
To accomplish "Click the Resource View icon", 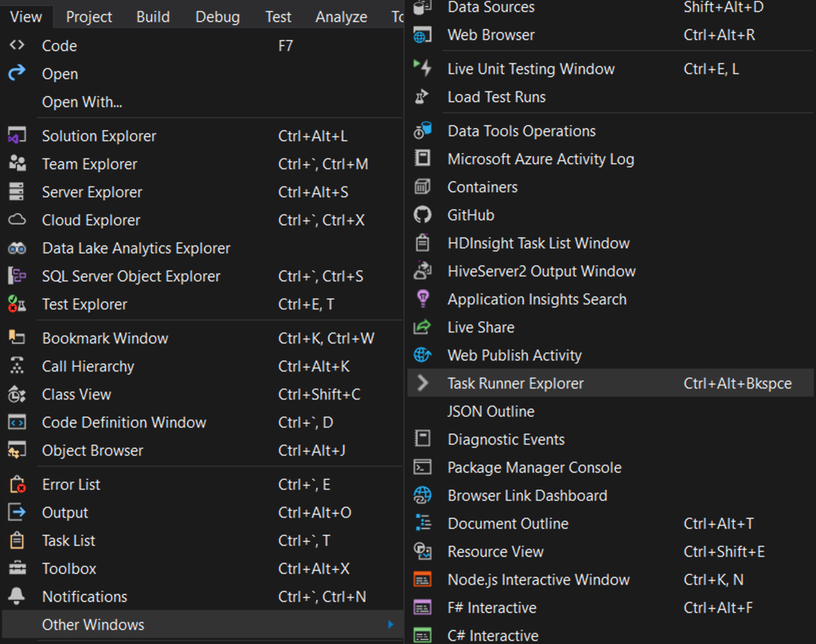I will (x=422, y=551).
